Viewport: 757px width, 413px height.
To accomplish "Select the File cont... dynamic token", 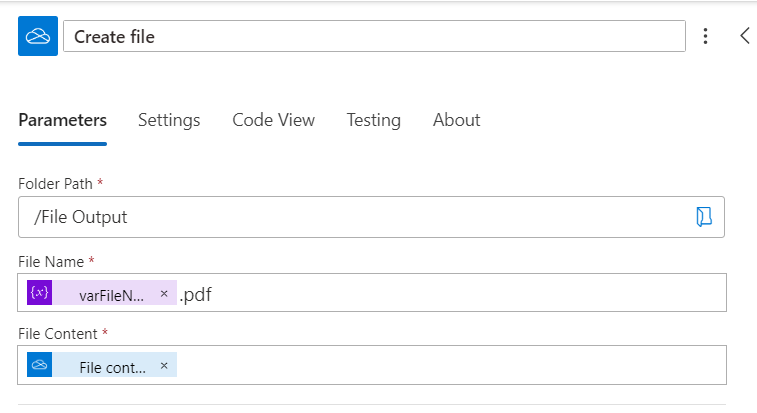I will coord(112,366).
